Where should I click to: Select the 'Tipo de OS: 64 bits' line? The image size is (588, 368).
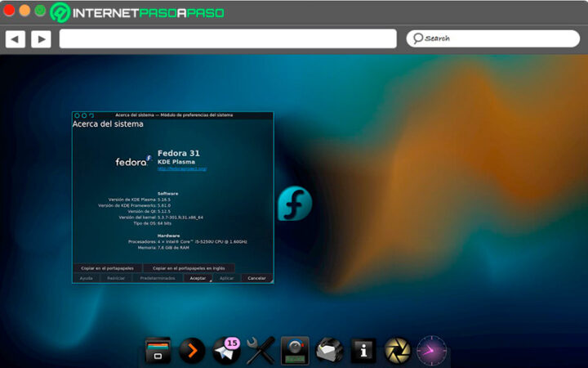pyautogui.click(x=152, y=223)
